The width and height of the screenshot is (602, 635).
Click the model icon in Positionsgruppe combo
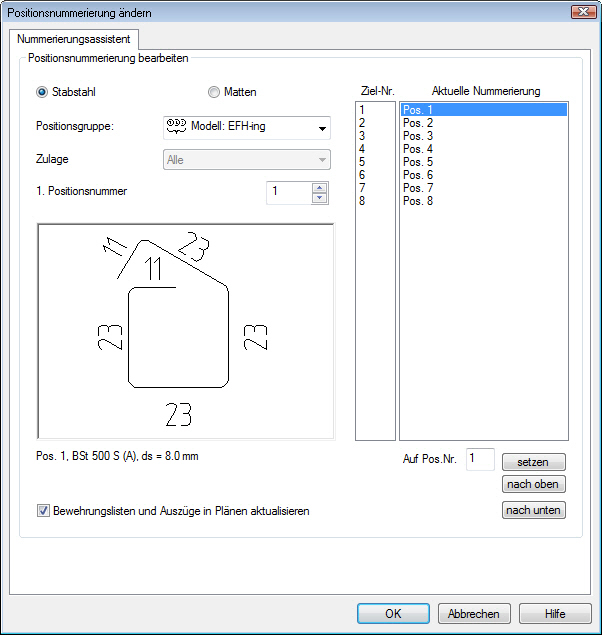tap(176, 126)
